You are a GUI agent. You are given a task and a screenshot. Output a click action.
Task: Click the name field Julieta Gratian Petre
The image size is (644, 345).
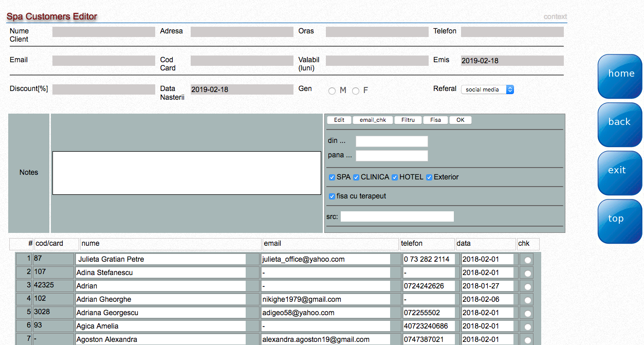point(161,259)
